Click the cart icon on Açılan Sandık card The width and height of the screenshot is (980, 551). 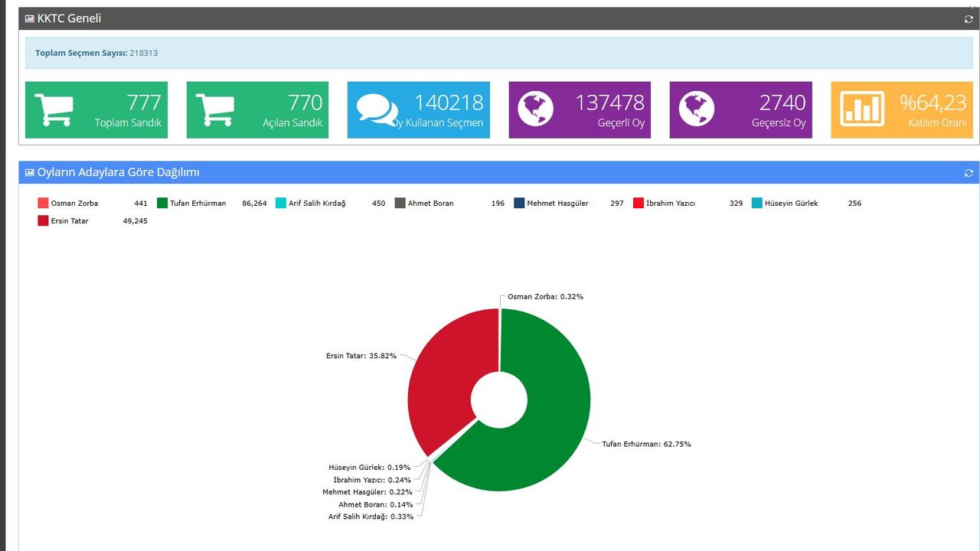tap(215, 110)
